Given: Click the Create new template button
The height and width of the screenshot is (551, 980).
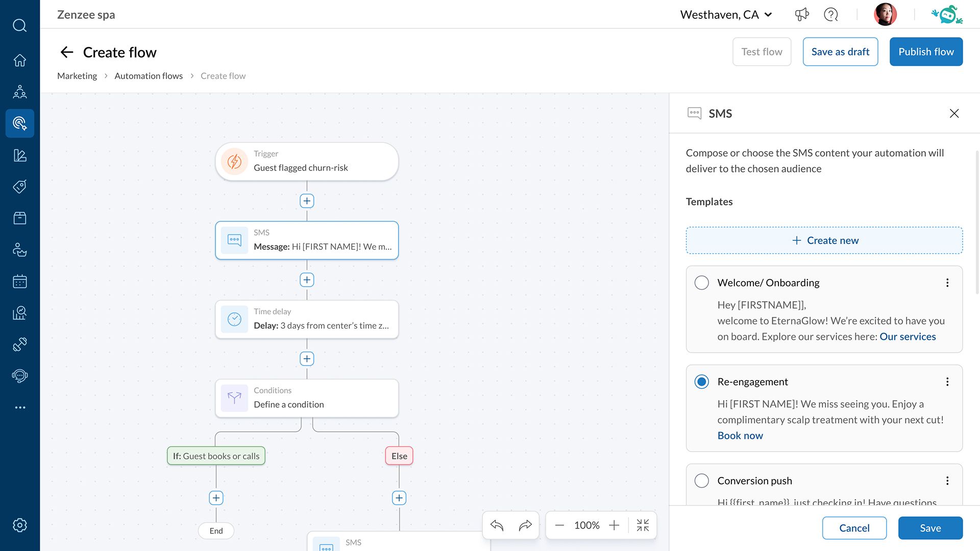Looking at the screenshot, I should pos(824,240).
